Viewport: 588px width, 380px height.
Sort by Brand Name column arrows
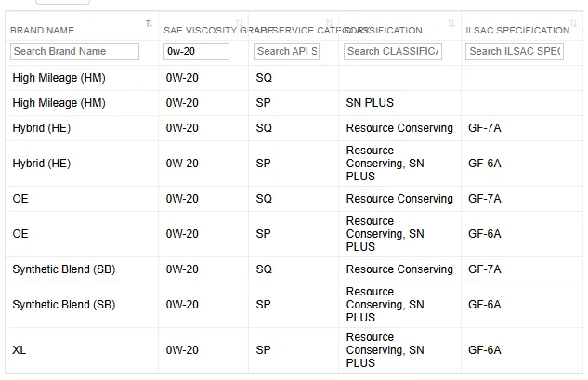click(x=149, y=23)
